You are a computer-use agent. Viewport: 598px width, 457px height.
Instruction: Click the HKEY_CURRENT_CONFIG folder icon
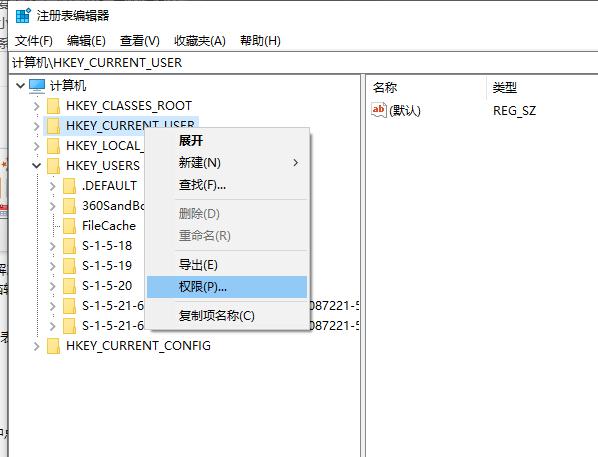[53, 346]
